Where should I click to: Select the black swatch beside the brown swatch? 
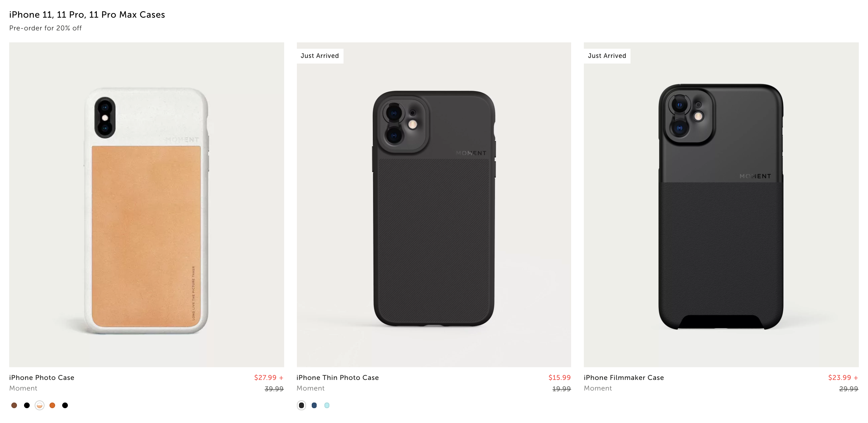(27, 405)
